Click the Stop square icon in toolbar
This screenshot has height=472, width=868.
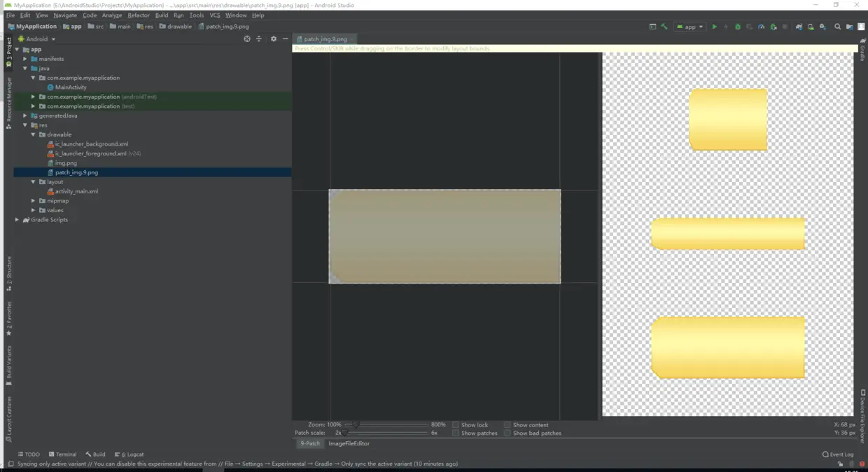[785, 27]
